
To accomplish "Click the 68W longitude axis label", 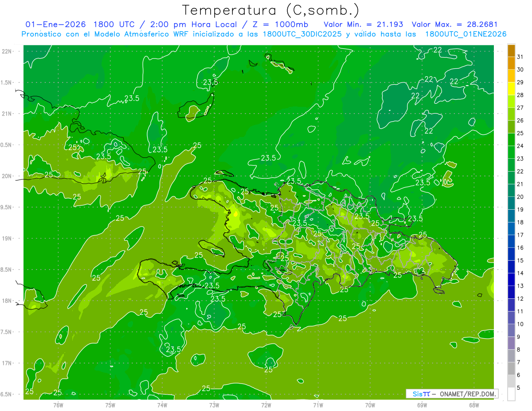I will 474,405.
